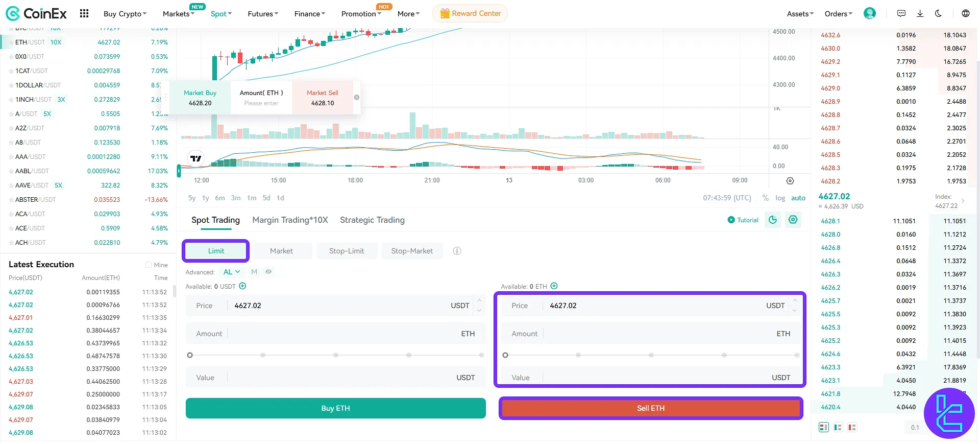This screenshot has height=444, width=980.
Task: Click the buy amount percentage slider
Action: point(336,355)
